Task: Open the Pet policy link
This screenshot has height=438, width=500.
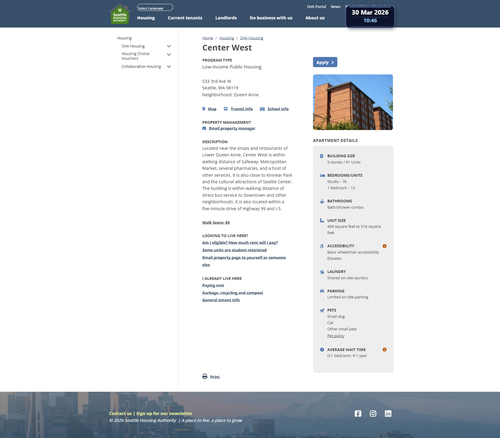Action: (x=336, y=336)
